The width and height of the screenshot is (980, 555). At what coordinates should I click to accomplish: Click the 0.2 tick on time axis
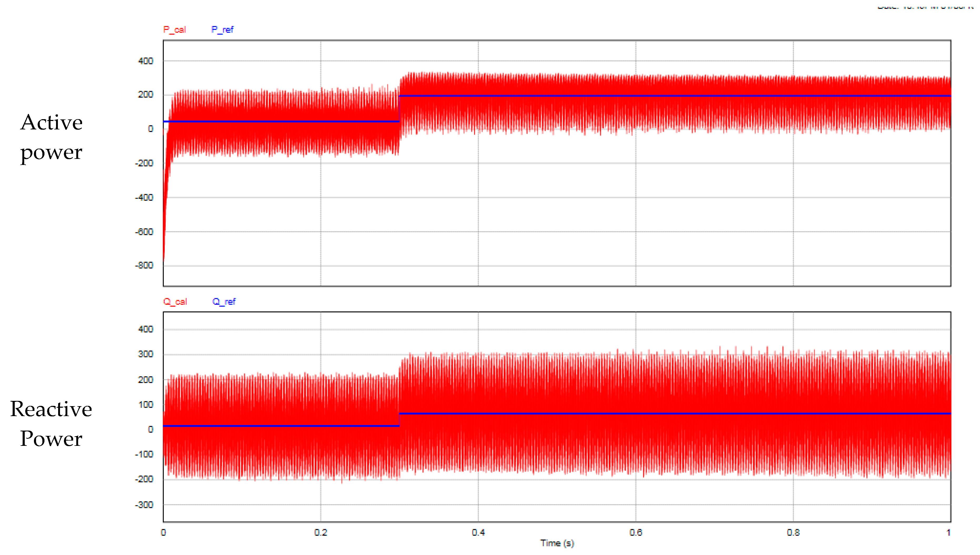coord(320,532)
